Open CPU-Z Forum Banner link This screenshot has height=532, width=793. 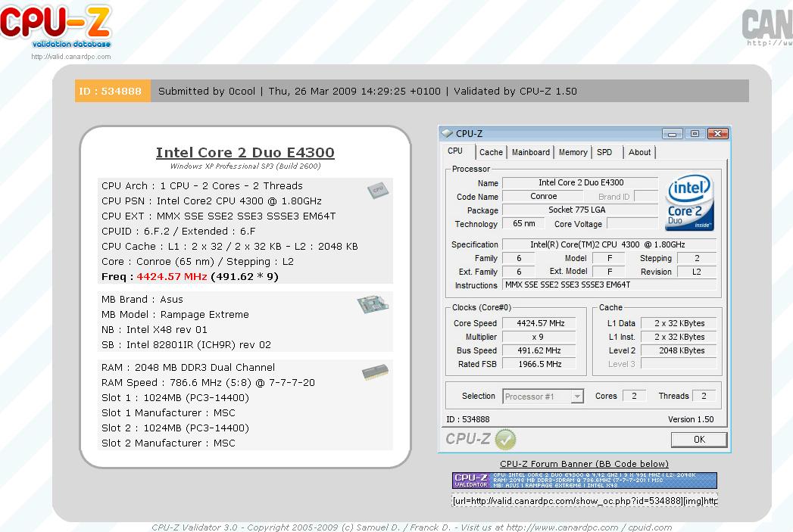pos(584,464)
